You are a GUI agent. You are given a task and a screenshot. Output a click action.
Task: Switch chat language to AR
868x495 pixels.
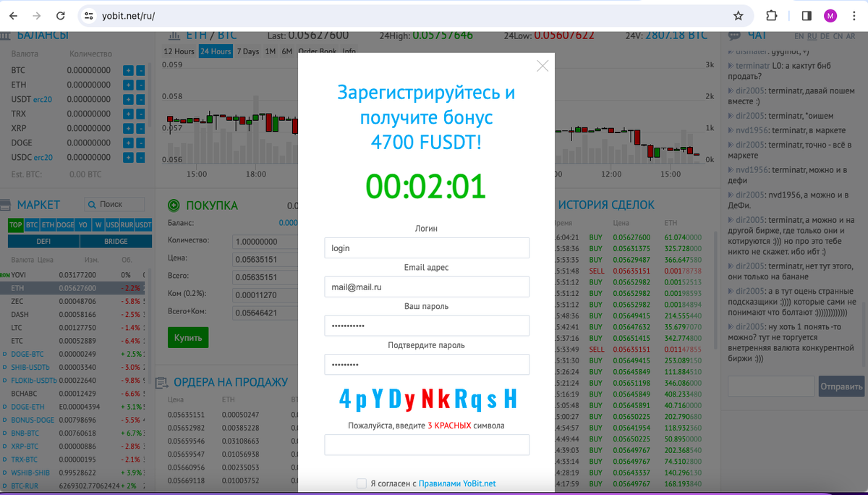[x=852, y=36]
